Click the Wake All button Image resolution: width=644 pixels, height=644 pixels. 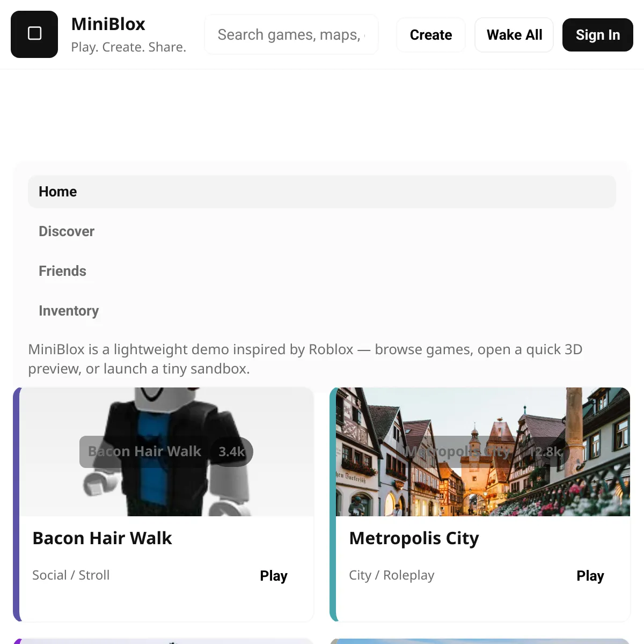click(514, 35)
